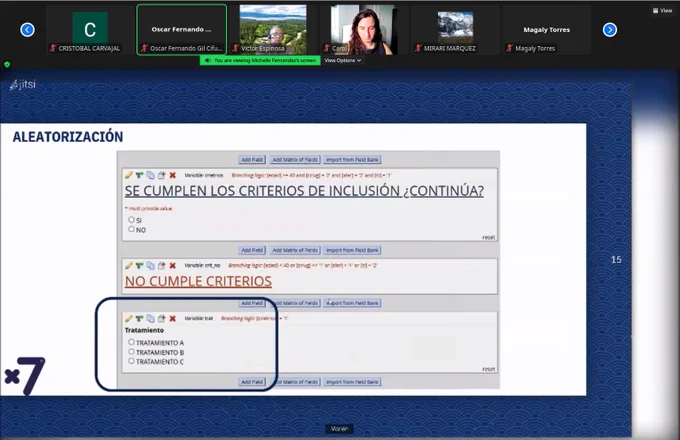Delete the Tratamiento field with red X
The image size is (680, 440).
coord(173,319)
